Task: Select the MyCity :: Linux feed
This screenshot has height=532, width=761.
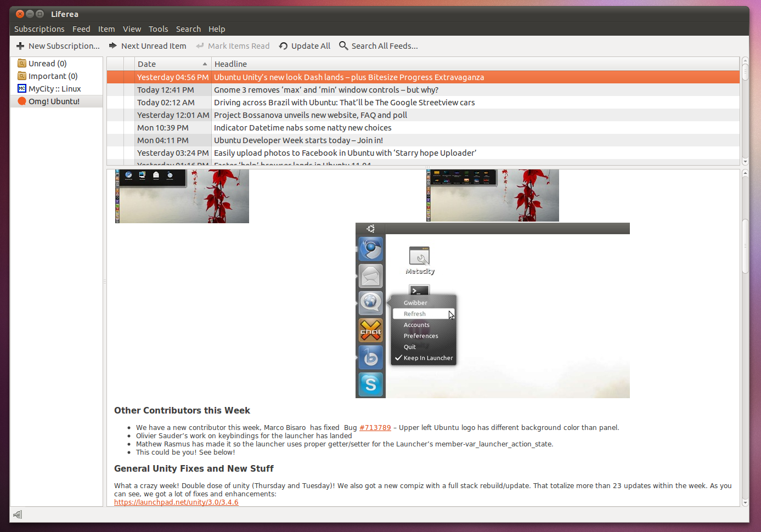Action: tap(57, 89)
